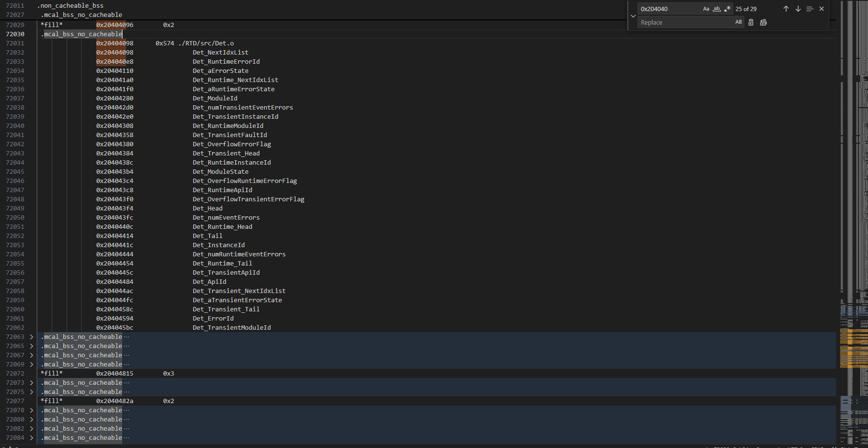The image size is (868, 448).
Task: Click the Det_RuntimeInstanceId symbol
Action: point(232,163)
